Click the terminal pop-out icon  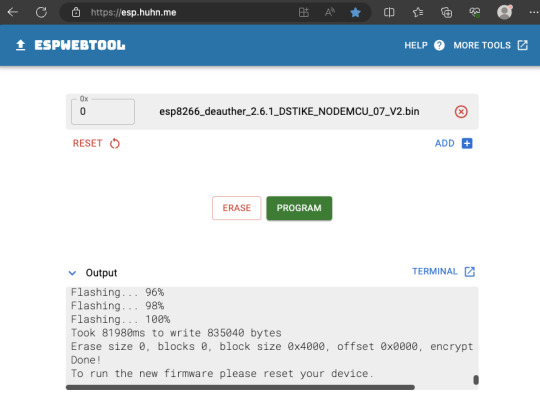pyautogui.click(x=470, y=272)
